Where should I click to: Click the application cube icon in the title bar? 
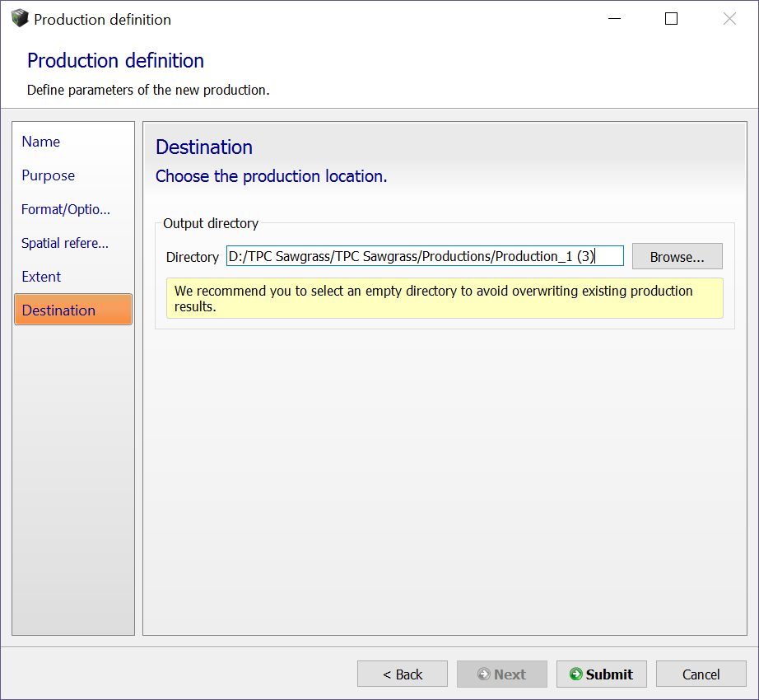coord(20,18)
